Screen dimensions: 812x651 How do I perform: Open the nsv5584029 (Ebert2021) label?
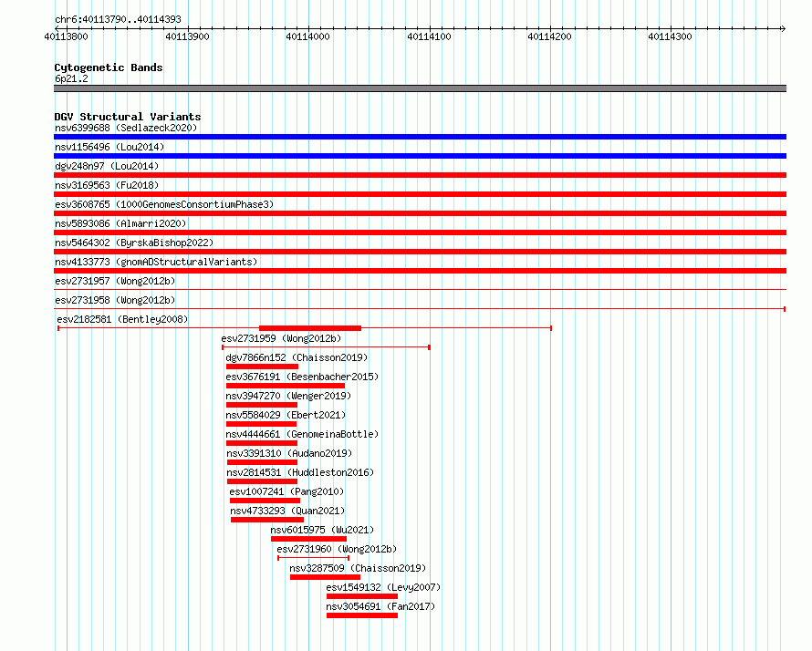(286, 415)
